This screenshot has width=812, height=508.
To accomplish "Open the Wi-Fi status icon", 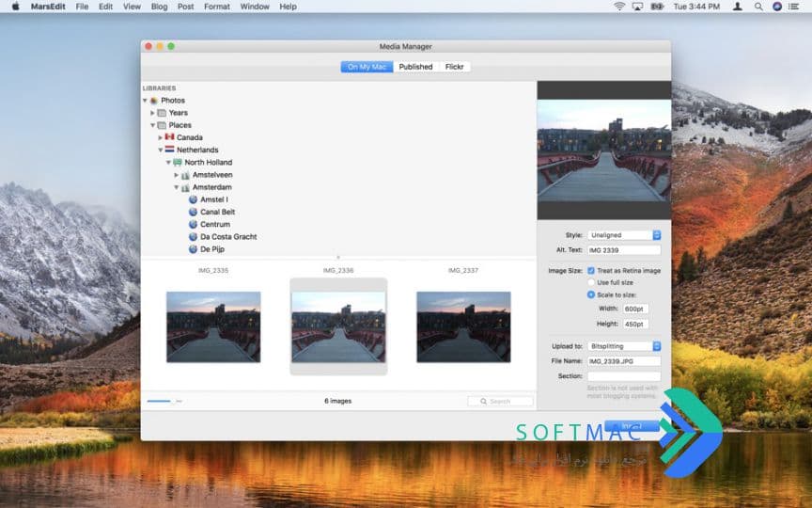I will [618, 7].
